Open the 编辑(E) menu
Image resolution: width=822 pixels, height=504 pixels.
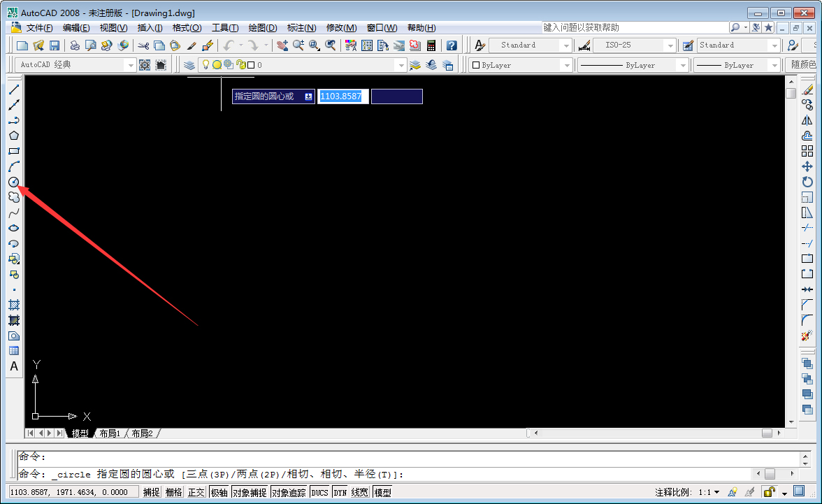pos(76,28)
